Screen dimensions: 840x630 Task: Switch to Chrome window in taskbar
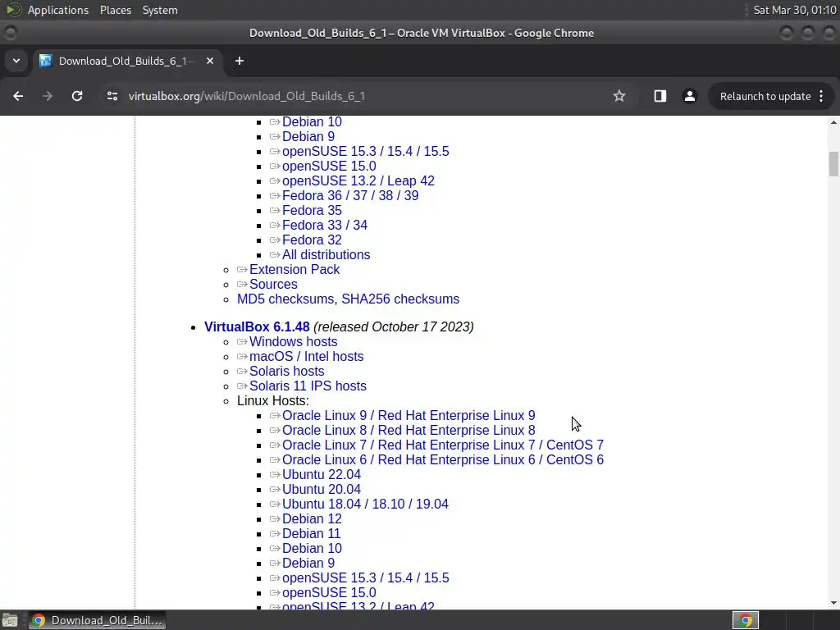pyautogui.click(x=98, y=620)
